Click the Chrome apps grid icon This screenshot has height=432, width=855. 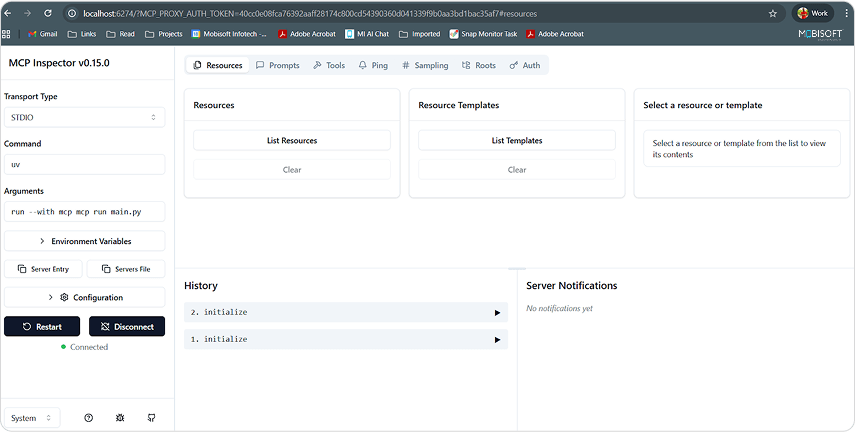(7, 33)
